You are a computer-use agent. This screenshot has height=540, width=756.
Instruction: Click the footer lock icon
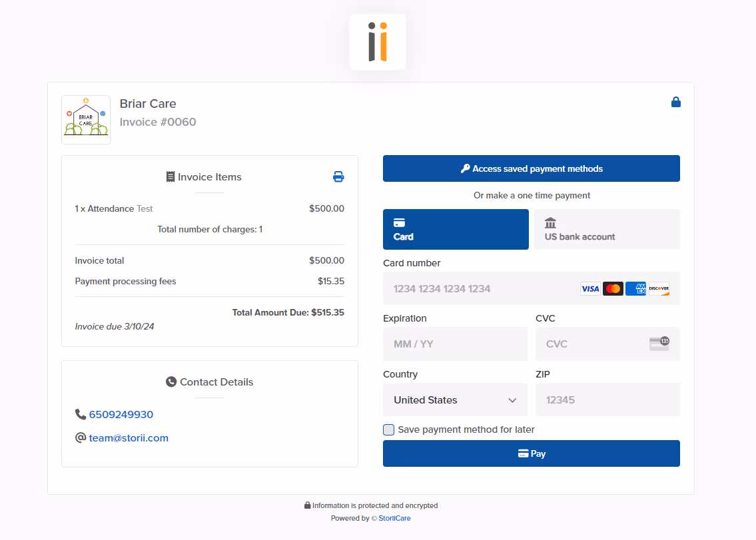tap(308, 505)
